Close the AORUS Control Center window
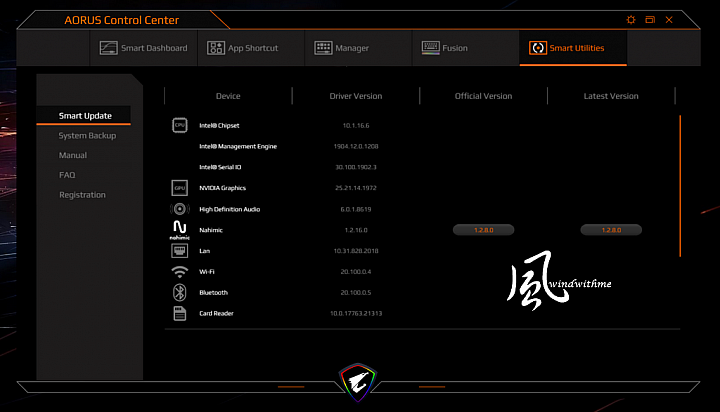This screenshot has width=720, height=412. point(669,20)
